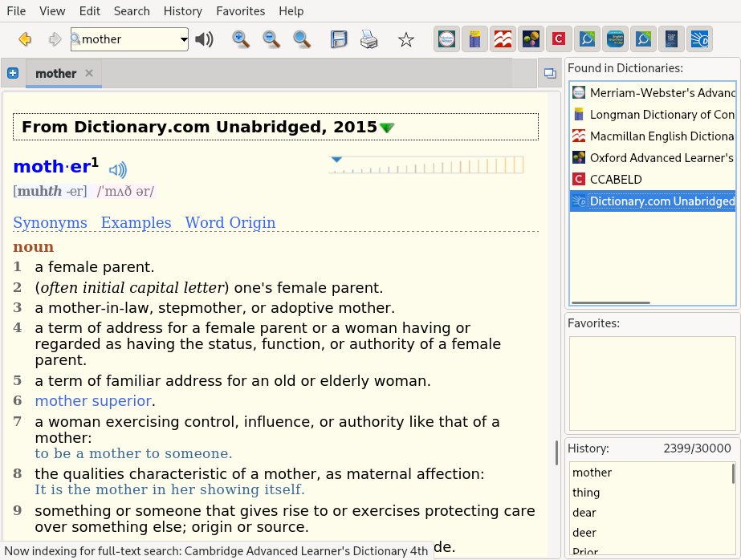This screenshot has height=560, width=741.
Task: Save the article using the floppy disk icon
Action: click(339, 39)
